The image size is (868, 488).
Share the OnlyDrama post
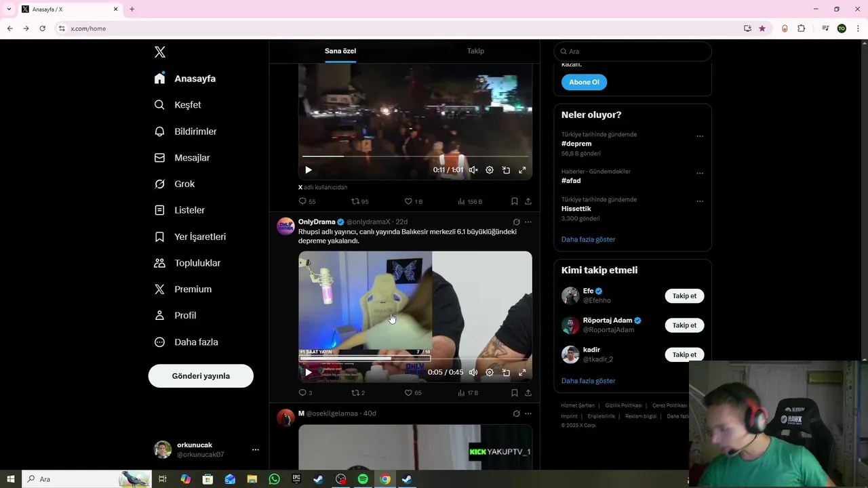[x=528, y=392]
